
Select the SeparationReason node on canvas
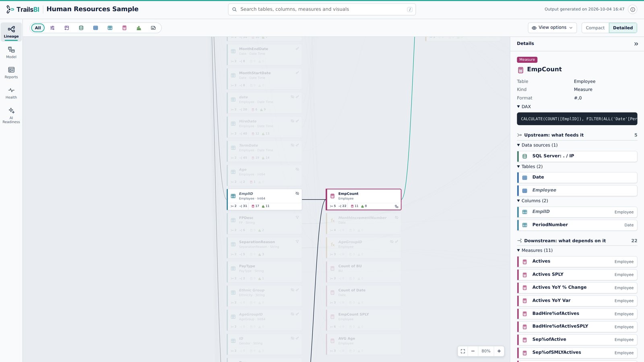(x=264, y=248)
